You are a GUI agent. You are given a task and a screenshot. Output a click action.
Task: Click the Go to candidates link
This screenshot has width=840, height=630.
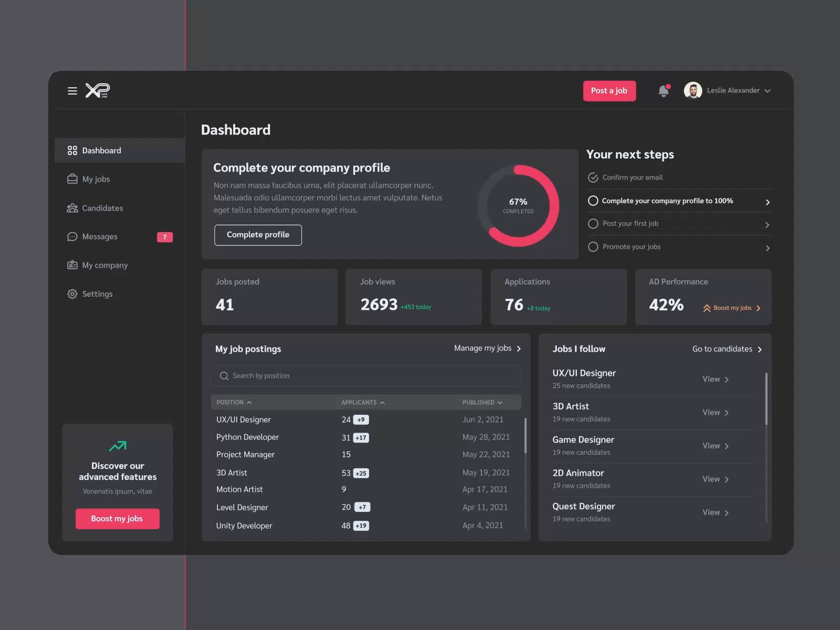727,349
